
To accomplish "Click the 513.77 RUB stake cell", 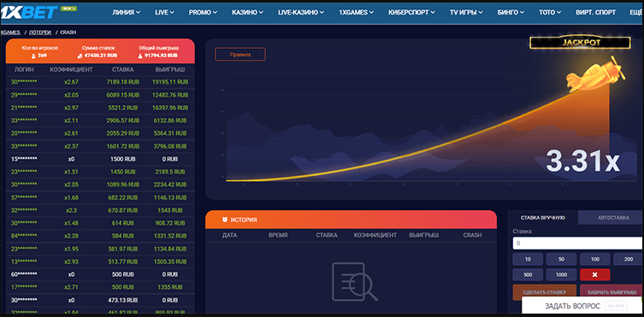I will (123, 261).
